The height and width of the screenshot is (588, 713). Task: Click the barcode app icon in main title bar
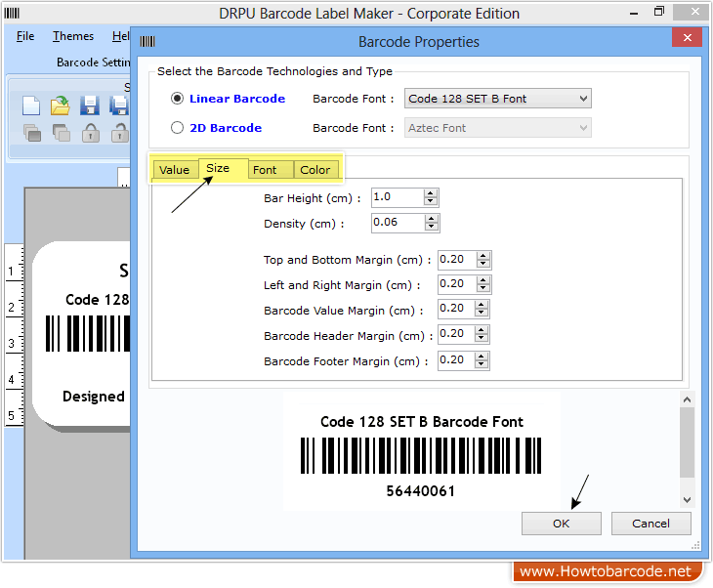[x=12, y=14]
